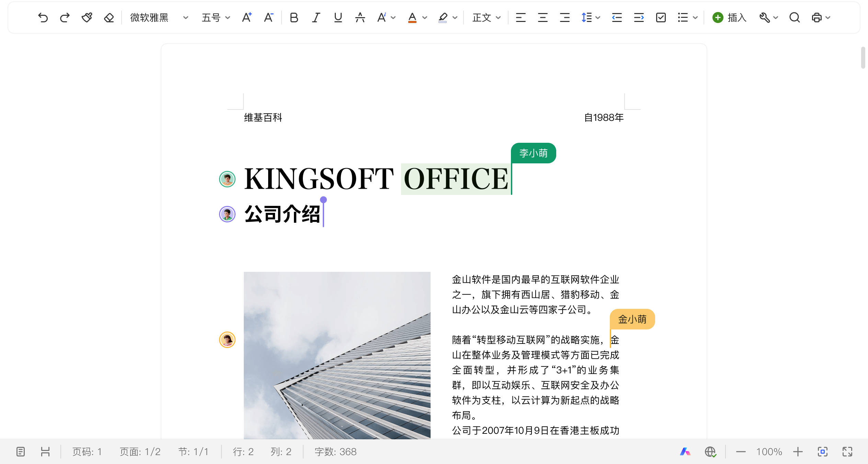Open the 插入 insert menu
This screenshot has height=464, width=868.
pos(729,18)
